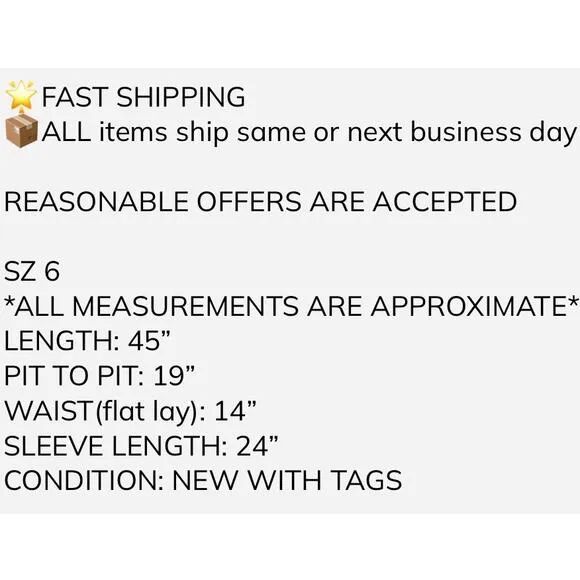
Task: Click 'CONDITION: NEW WITH TAGS' text
Action: [x=203, y=480]
